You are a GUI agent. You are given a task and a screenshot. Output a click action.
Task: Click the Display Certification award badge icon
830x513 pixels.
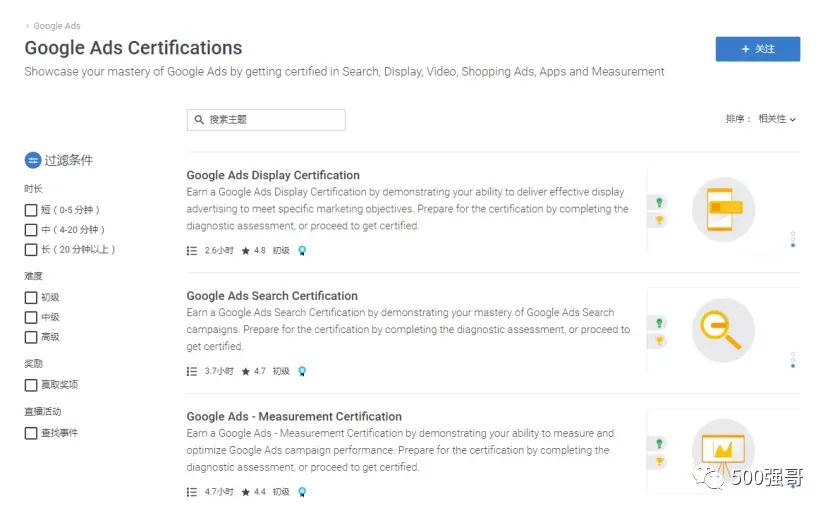pos(302,250)
